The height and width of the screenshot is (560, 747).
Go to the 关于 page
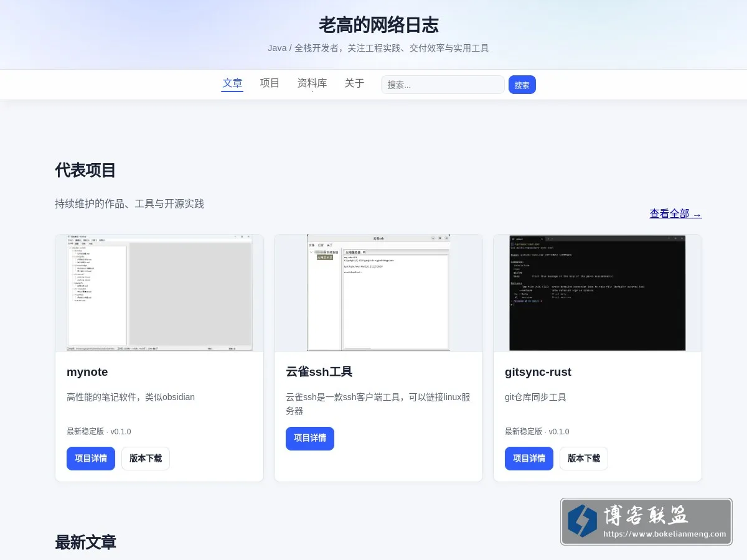click(x=354, y=83)
